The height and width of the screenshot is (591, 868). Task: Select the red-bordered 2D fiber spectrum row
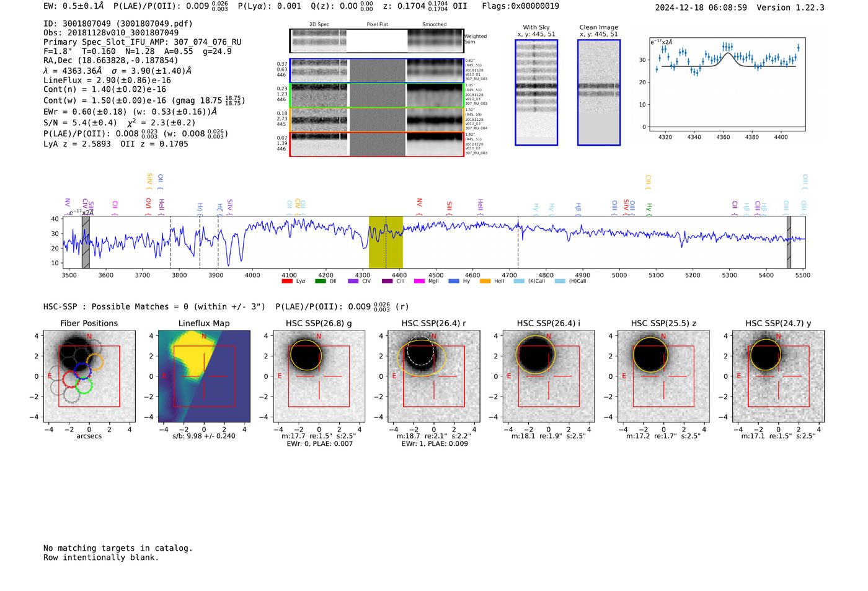[x=377, y=144]
